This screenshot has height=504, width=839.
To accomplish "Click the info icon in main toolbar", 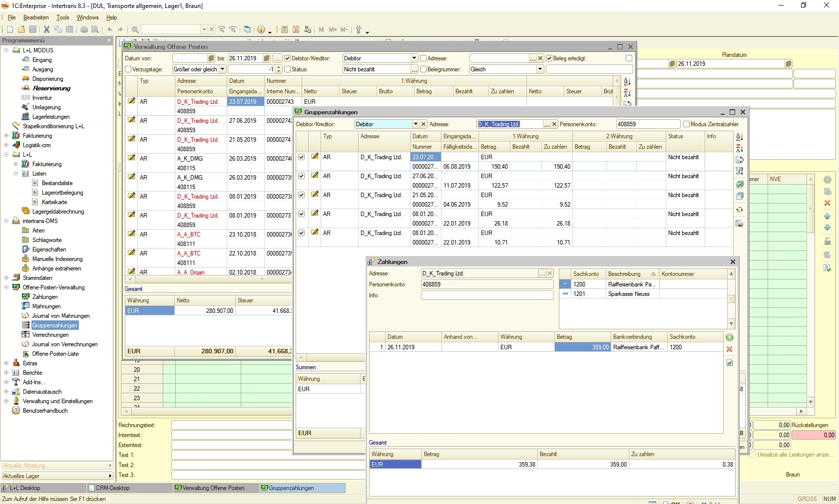I will coord(261,30).
